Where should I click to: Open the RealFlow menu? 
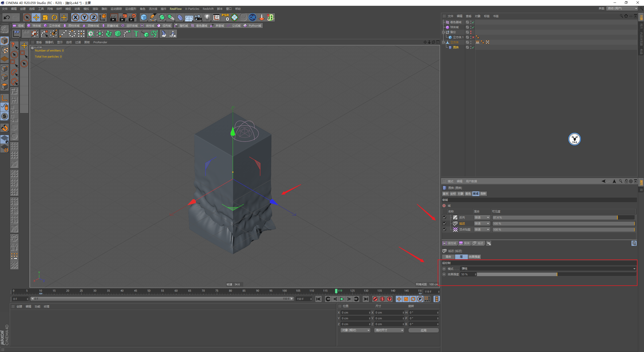tap(175, 9)
